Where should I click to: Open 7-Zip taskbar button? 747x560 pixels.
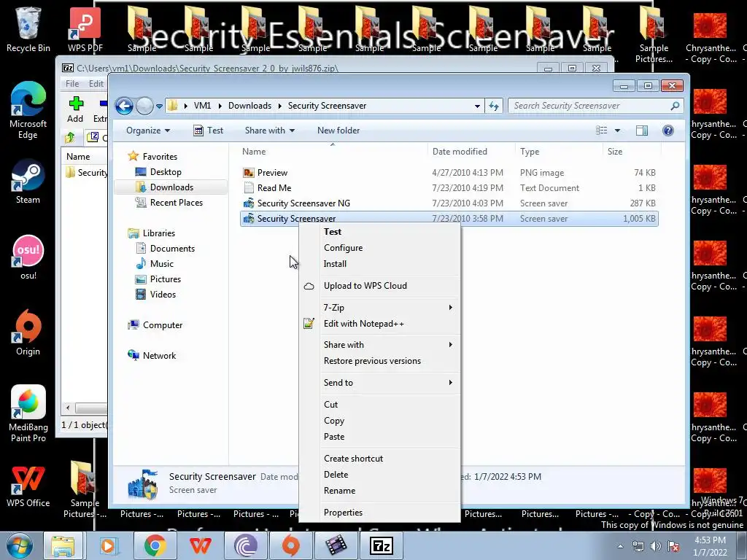381,545
